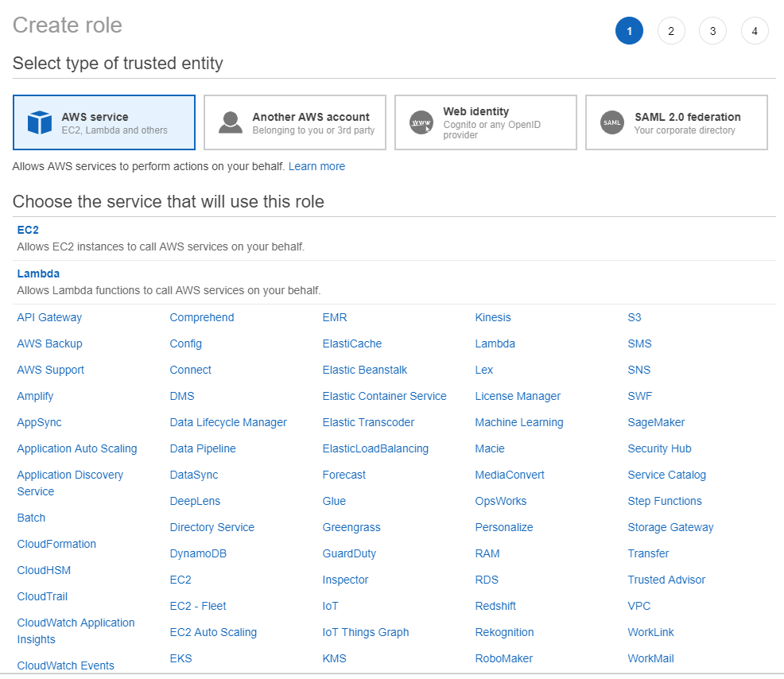
Task: Choose Comprehend service
Action: point(201,317)
